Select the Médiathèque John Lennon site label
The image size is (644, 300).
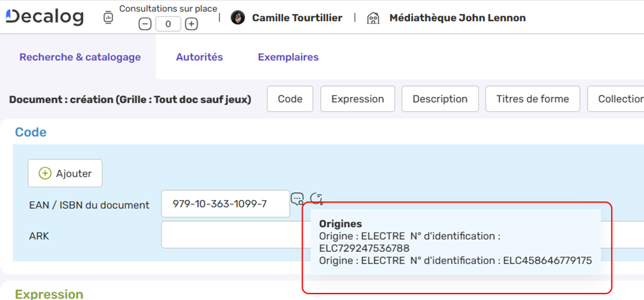[457, 18]
